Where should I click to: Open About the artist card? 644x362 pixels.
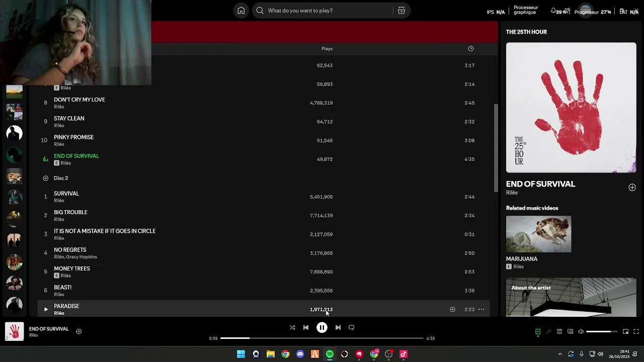click(x=571, y=297)
